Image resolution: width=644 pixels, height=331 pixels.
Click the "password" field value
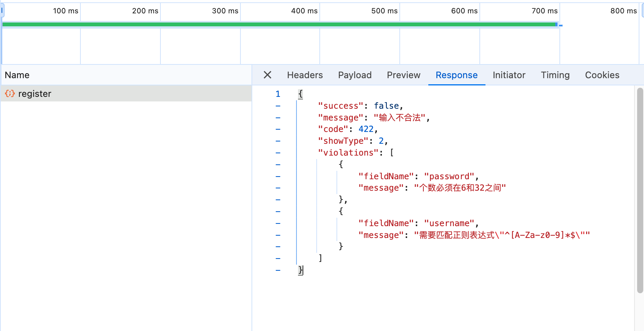[x=449, y=176]
